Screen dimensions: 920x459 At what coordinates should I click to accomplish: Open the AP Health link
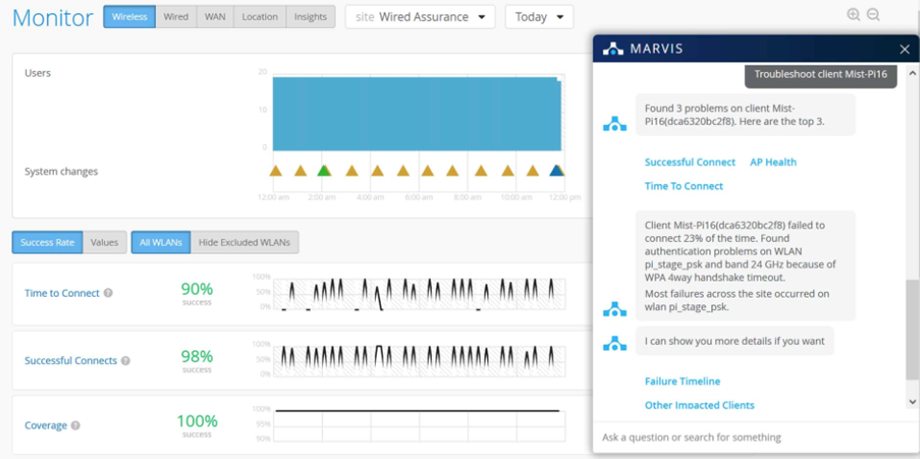click(x=773, y=162)
